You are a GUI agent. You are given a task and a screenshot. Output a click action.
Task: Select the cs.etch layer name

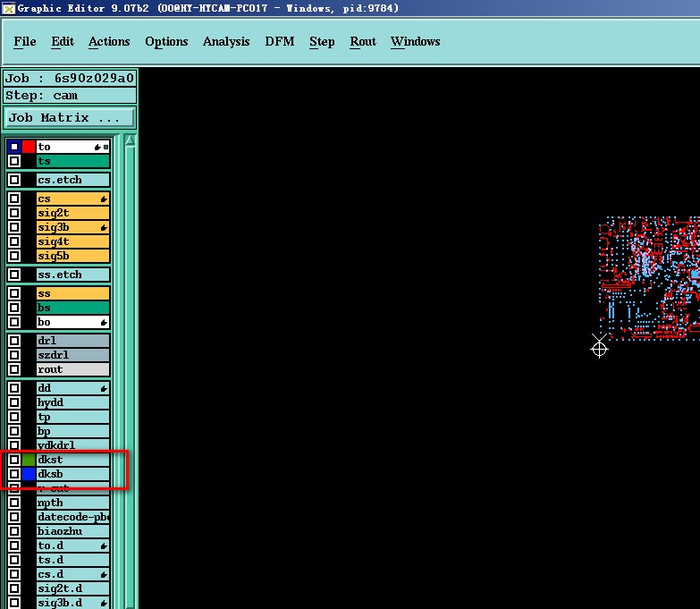(73, 180)
